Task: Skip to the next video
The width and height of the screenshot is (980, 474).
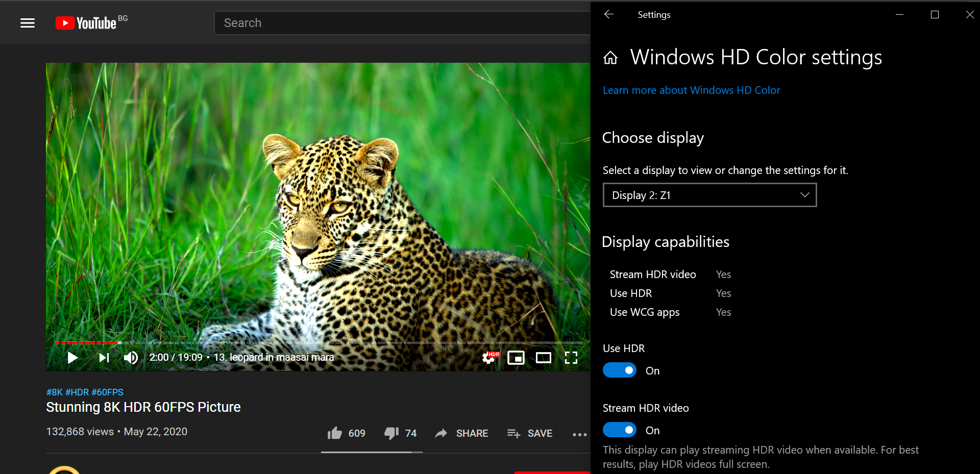Action: (104, 358)
